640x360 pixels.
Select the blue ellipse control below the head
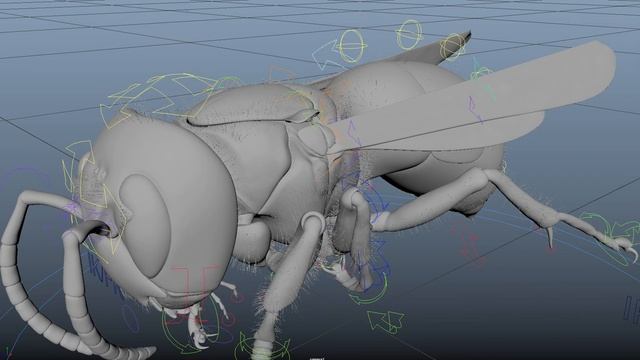point(131,318)
